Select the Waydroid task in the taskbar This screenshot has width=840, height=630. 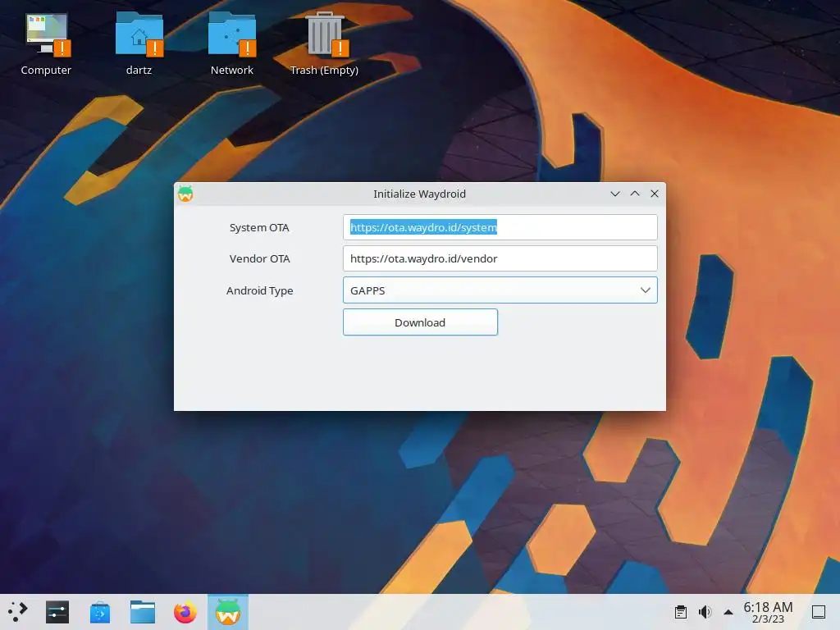click(x=228, y=612)
